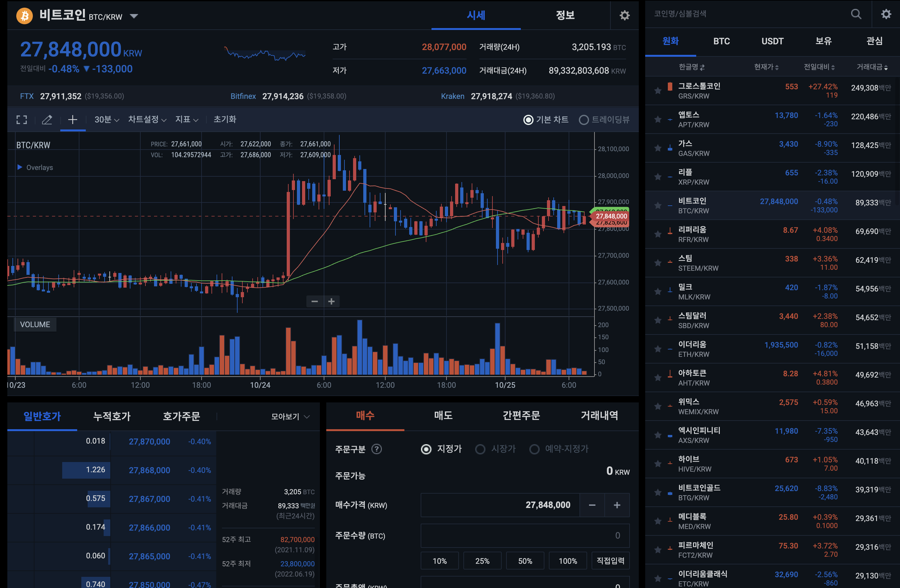Choose 예약-지정가 order type
Screen dimensions: 900x588
(534, 449)
